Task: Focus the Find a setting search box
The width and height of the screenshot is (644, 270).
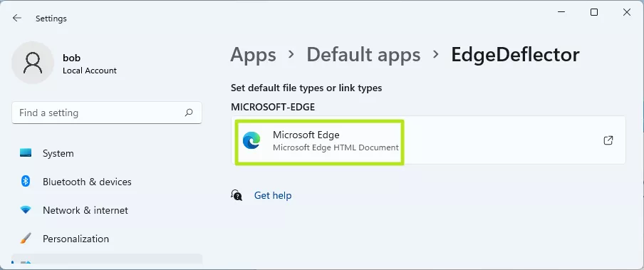Action: (x=107, y=113)
